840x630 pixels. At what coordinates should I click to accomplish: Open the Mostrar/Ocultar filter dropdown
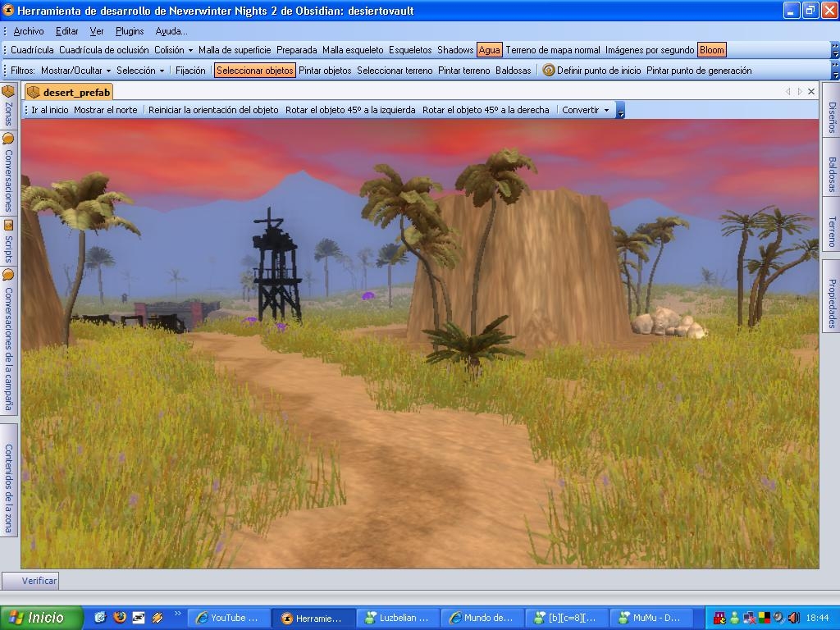[x=75, y=71]
